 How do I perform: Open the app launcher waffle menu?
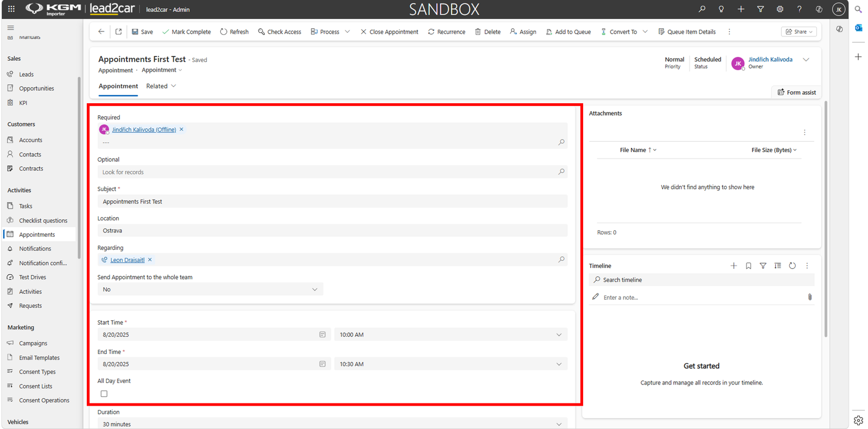[x=11, y=9]
